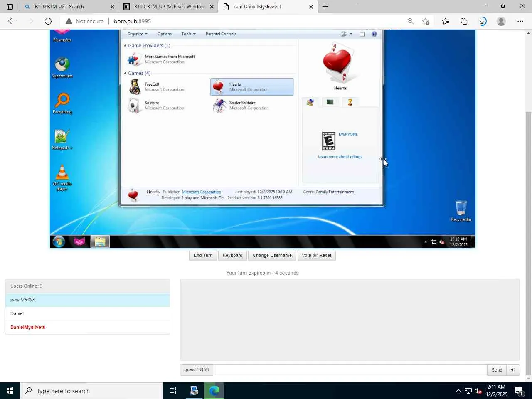The width and height of the screenshot is (532, 399).
Task: Go back in the browser
Action: click(x=12, y=21)
